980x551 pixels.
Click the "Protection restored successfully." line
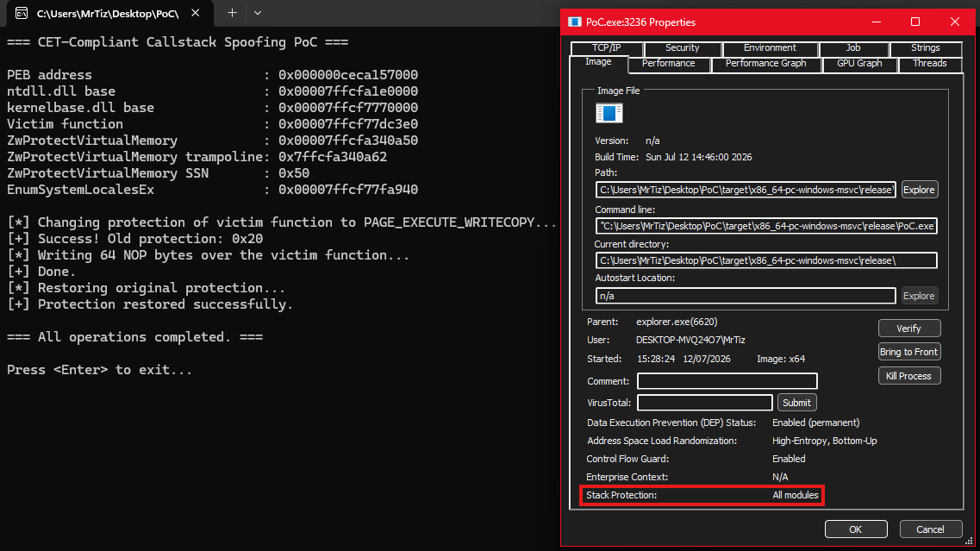(x=150, y=304)
